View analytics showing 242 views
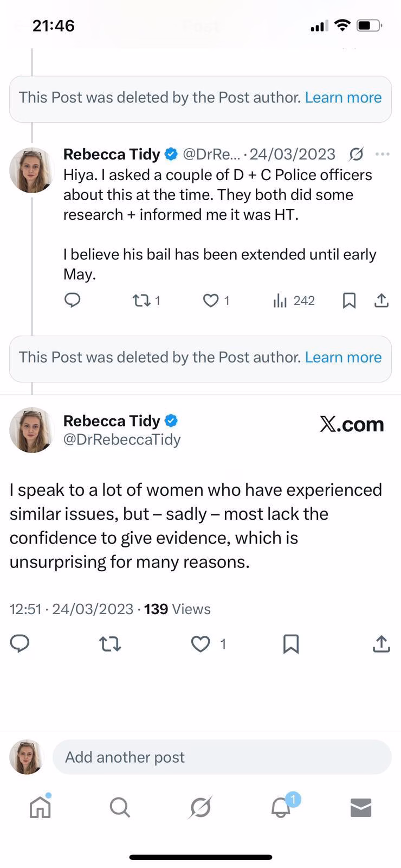 [294, 300]
